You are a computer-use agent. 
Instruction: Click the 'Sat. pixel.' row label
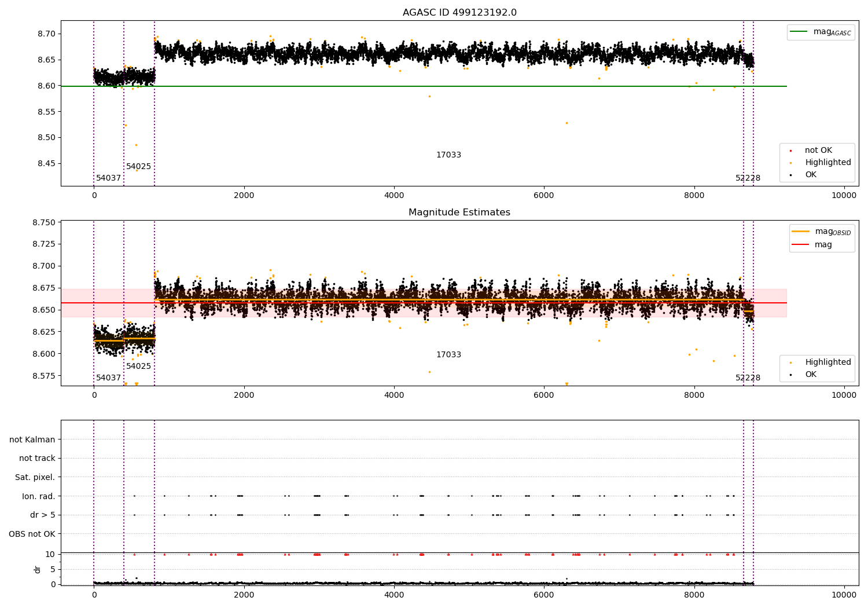(35, 478)
